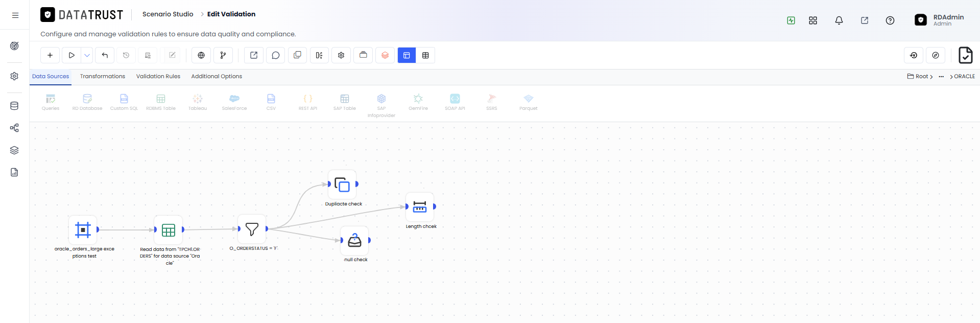Select the GemFire data source
This screenshot has width=980, height=323.
tap(418, 102)
